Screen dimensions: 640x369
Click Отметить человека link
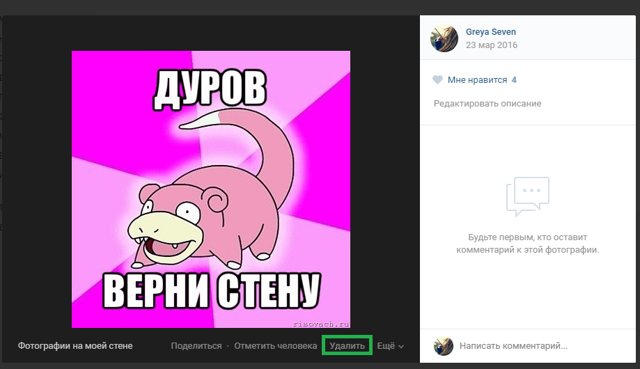276,346
